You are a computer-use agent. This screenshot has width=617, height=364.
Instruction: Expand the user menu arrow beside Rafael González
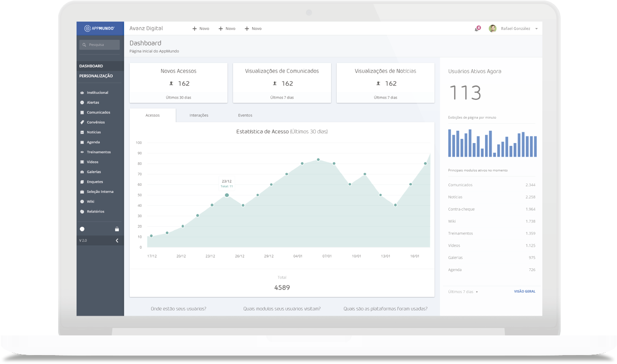(536, 29)
